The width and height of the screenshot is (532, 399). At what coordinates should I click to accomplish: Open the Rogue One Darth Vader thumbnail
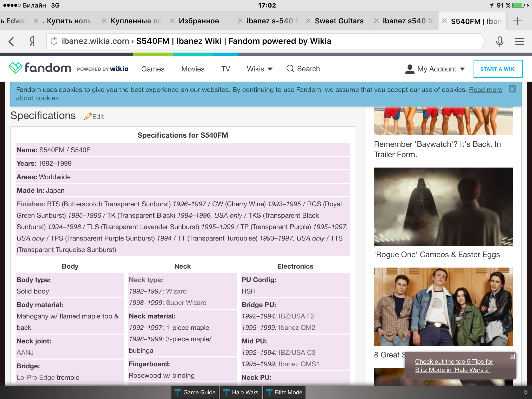(443, 207)
